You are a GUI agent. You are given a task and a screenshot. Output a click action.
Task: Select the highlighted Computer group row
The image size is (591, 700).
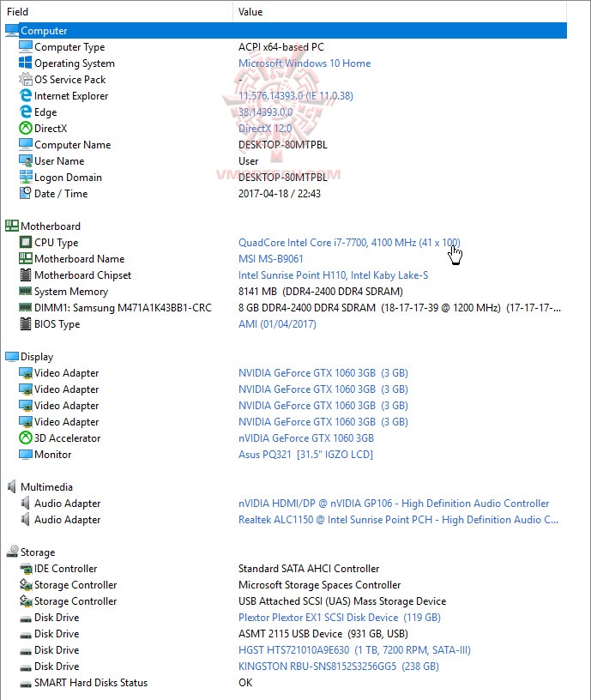pos(286,31)
